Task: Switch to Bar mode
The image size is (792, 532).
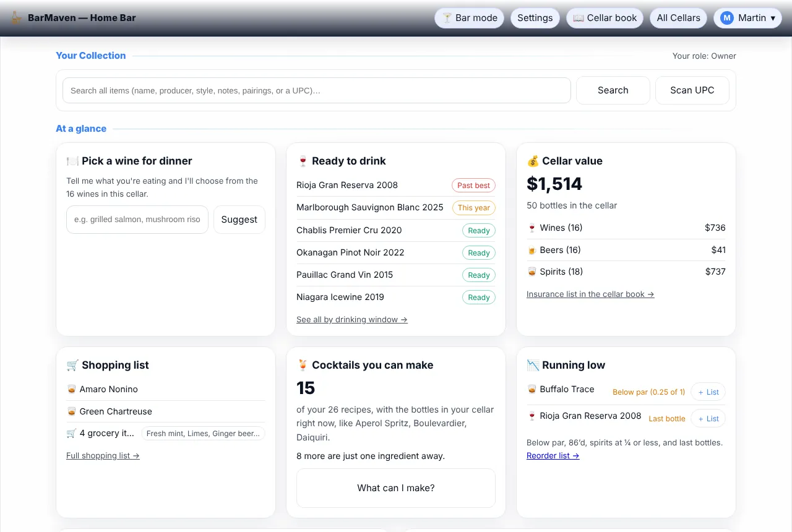Action: click(470, 18)
